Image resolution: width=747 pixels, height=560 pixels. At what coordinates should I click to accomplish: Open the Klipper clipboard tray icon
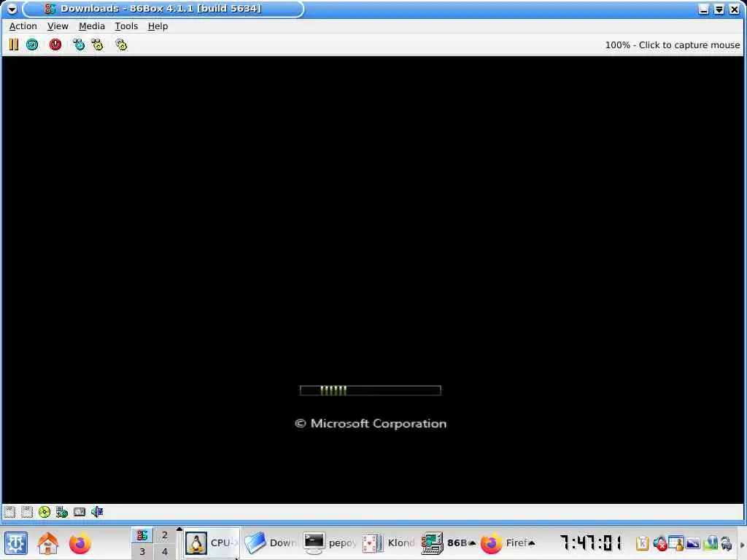click(x=642, y=543)
